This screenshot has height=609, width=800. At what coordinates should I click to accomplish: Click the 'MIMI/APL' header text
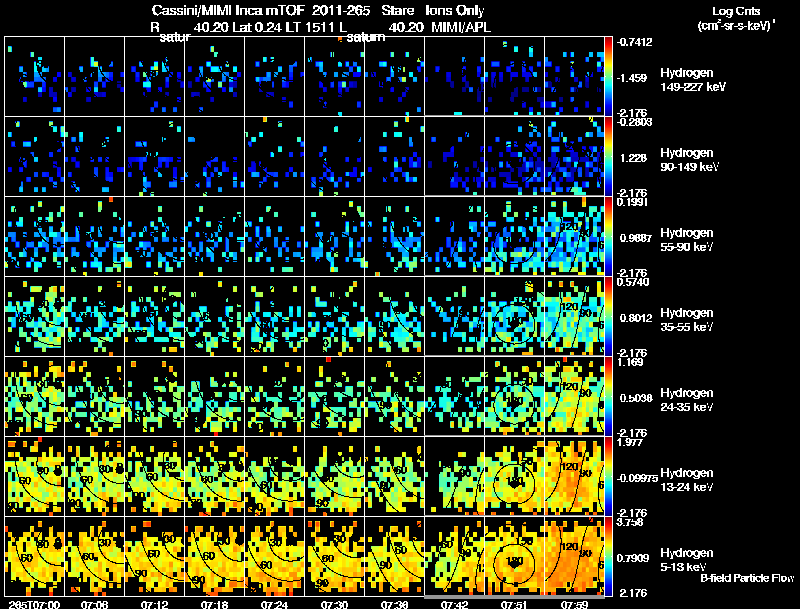pyautogui.click(x=461, y=27)
